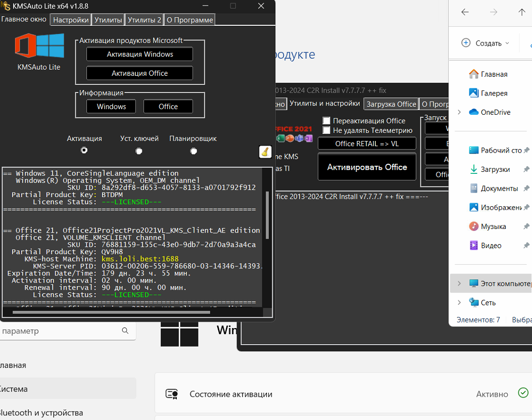The image size is (532, 420).
Task: Click Активация Office button
Action: pyautogui.click(x=140, y=73)
